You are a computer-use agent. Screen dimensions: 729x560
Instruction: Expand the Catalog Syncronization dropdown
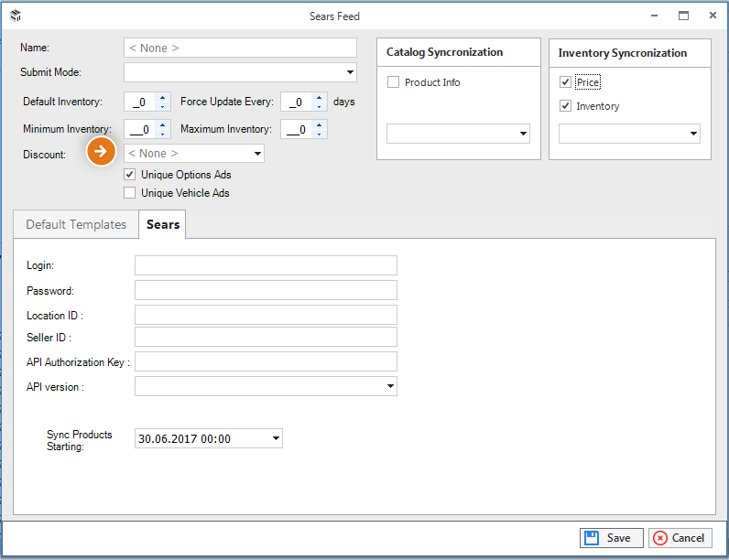[523, 134]
